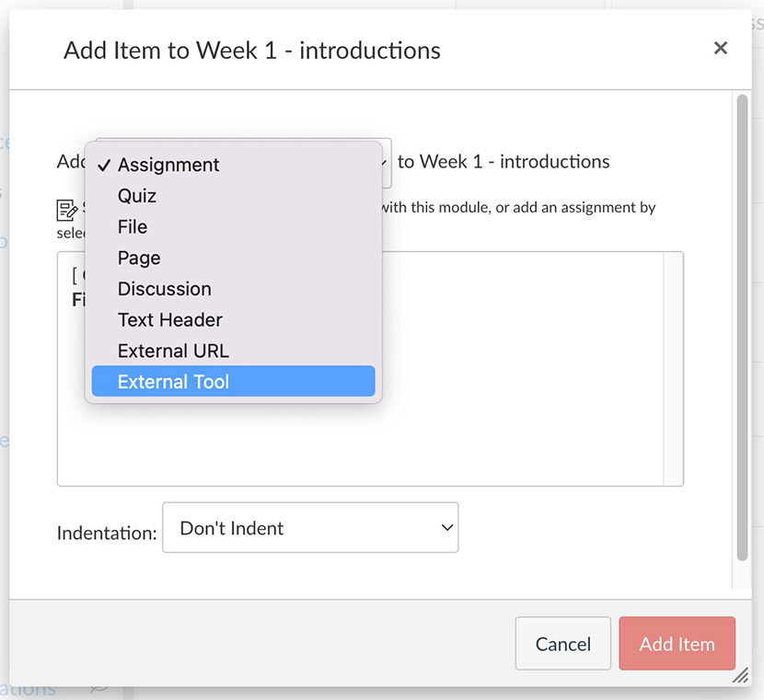The image size is (764, 700).
Task: Select "External URL" option
Action: point(172,350)
